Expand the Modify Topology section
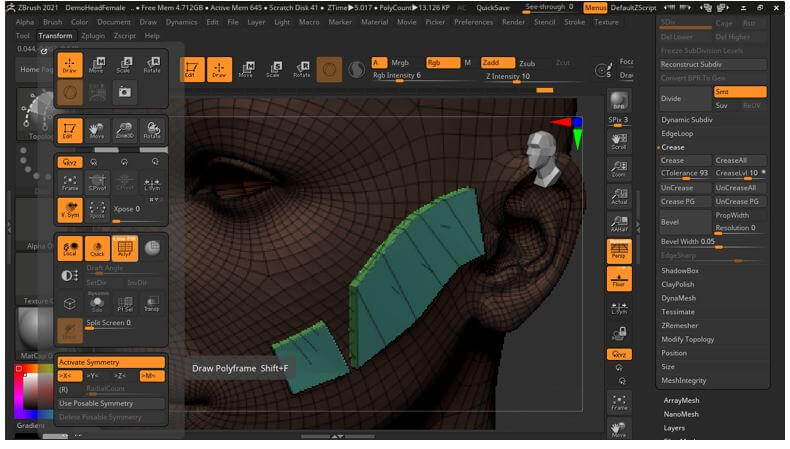 click(688, 339)
